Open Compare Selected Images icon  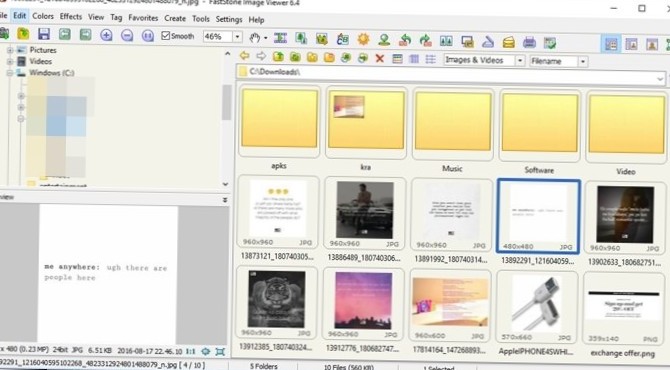point(446,41)
